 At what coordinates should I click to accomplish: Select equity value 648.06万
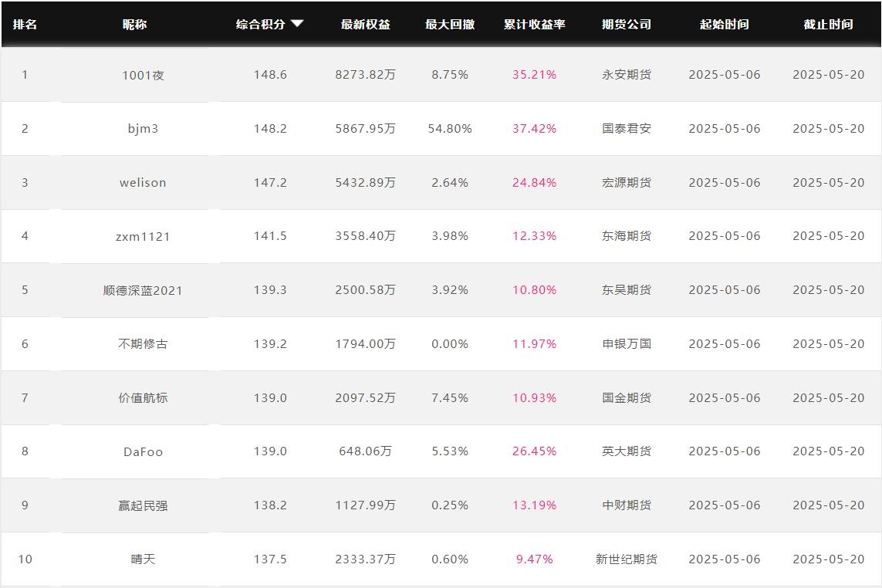coord(366,451)
